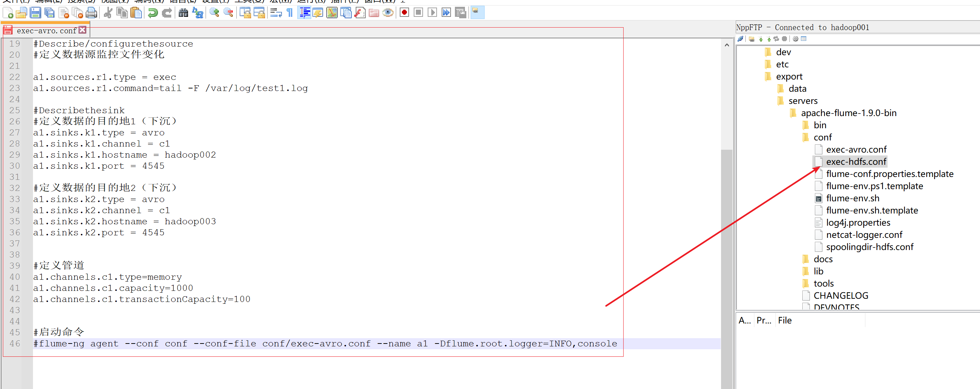The width and height of the screenshot is (980, 389).
Task: Toggle the Word Wrap toolbar button
Action: click(276, 13)
